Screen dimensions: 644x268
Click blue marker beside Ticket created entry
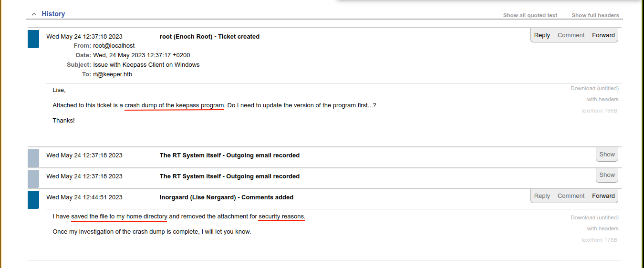pos(33,39)
